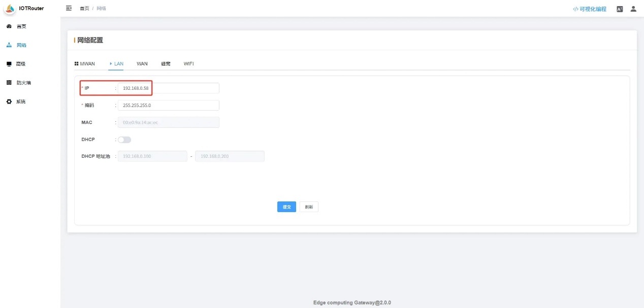Select 网络 network item in the sidebar
The image size is (644, 308).
coord(21,45)
